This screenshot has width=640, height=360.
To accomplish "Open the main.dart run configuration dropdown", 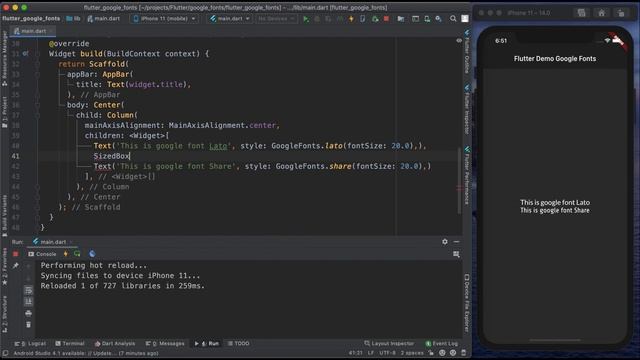I will (230, 19).
